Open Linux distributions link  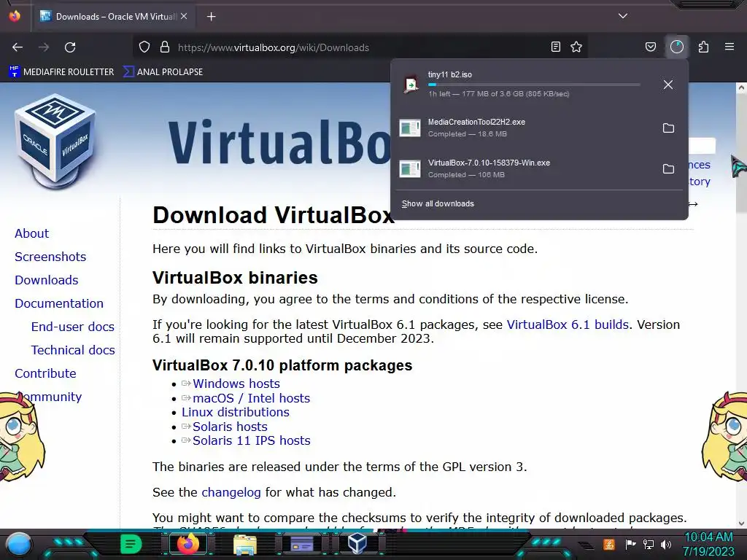pos(236,412)
